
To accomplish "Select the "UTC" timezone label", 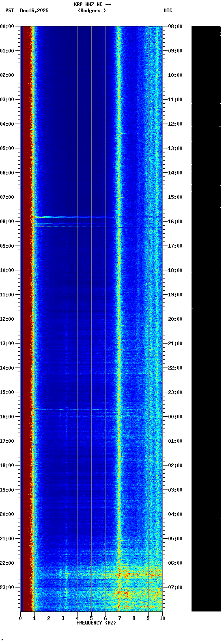I will point(168,11).
